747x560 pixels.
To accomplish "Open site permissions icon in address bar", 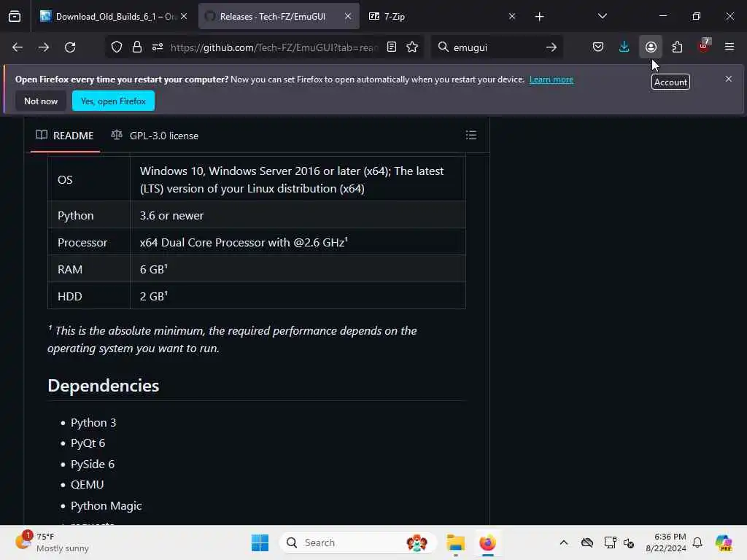I will (x=158, y=47).
